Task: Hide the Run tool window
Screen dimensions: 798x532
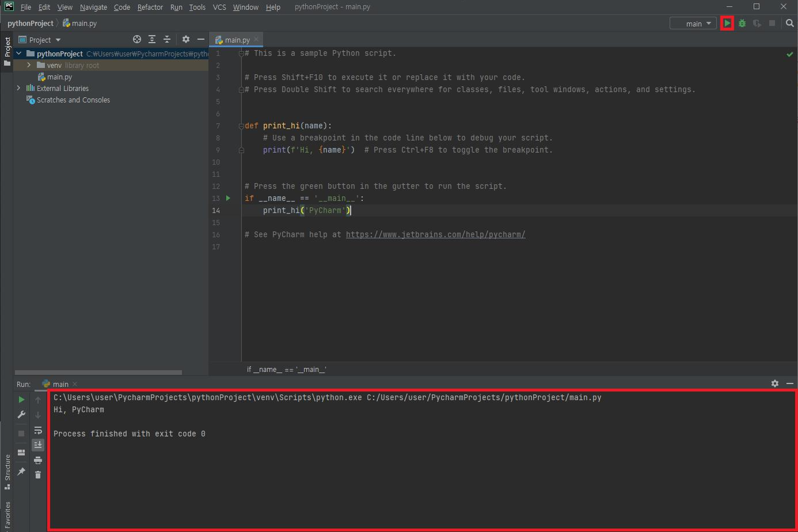Action: (x=790, y=383)
